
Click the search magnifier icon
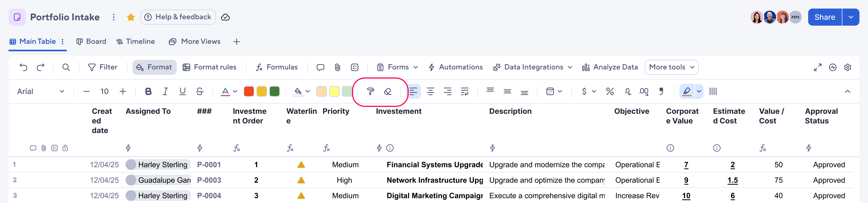(66, 67)
